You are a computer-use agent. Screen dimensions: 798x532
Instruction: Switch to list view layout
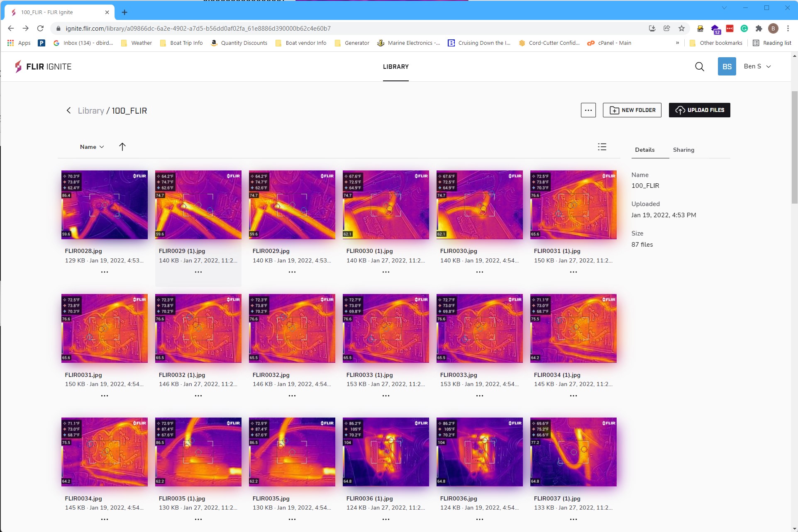602,147
